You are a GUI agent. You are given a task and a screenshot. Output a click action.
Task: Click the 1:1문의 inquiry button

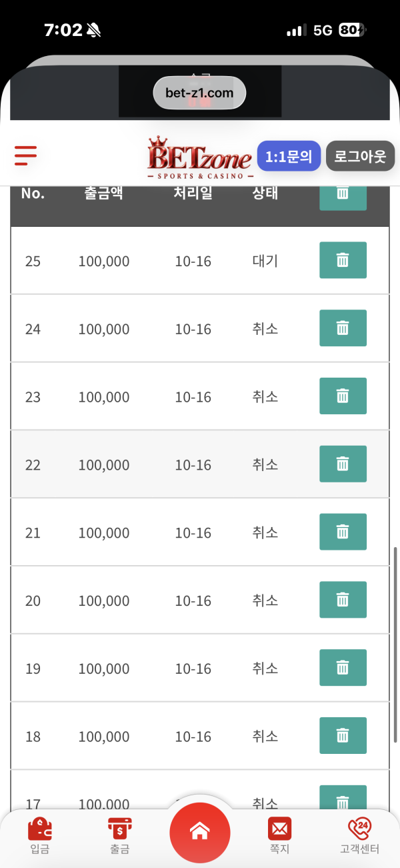289,157
